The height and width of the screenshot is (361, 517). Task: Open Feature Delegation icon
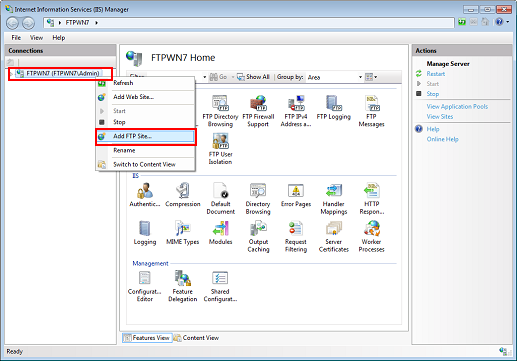tap(182, 286)
